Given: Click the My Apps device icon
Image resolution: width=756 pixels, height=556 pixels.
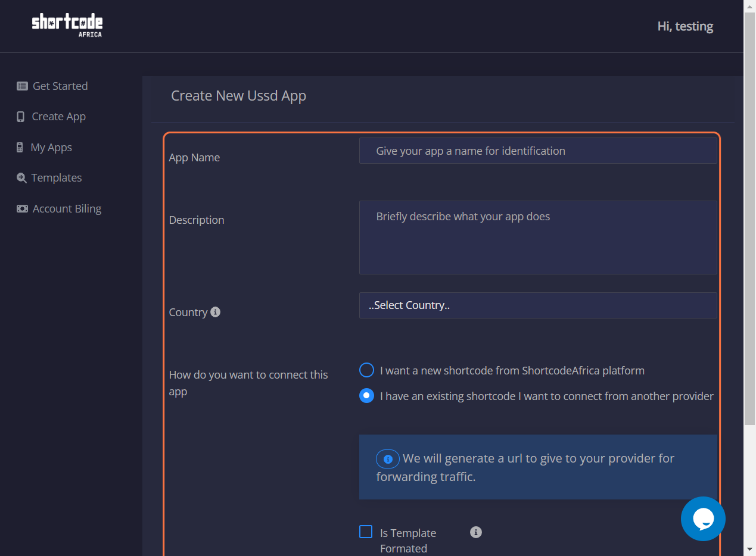Looking at the screenshot, I should [x=20, y=147].
